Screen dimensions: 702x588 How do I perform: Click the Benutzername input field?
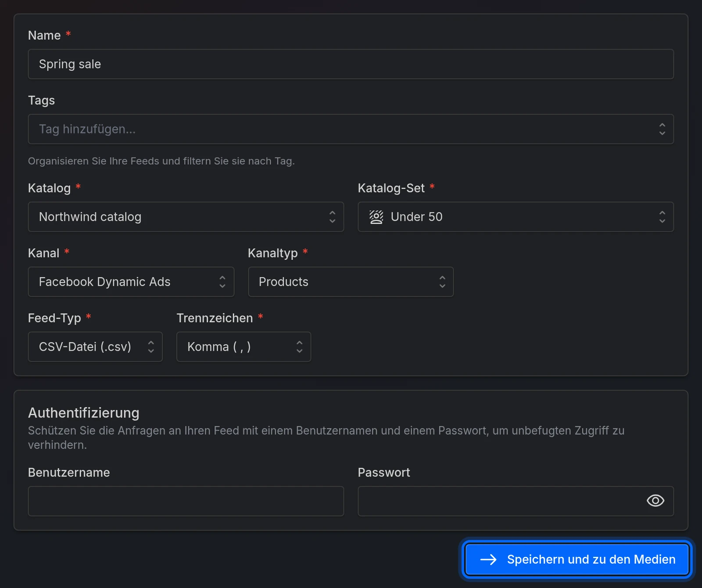click(x=186, y=501)
